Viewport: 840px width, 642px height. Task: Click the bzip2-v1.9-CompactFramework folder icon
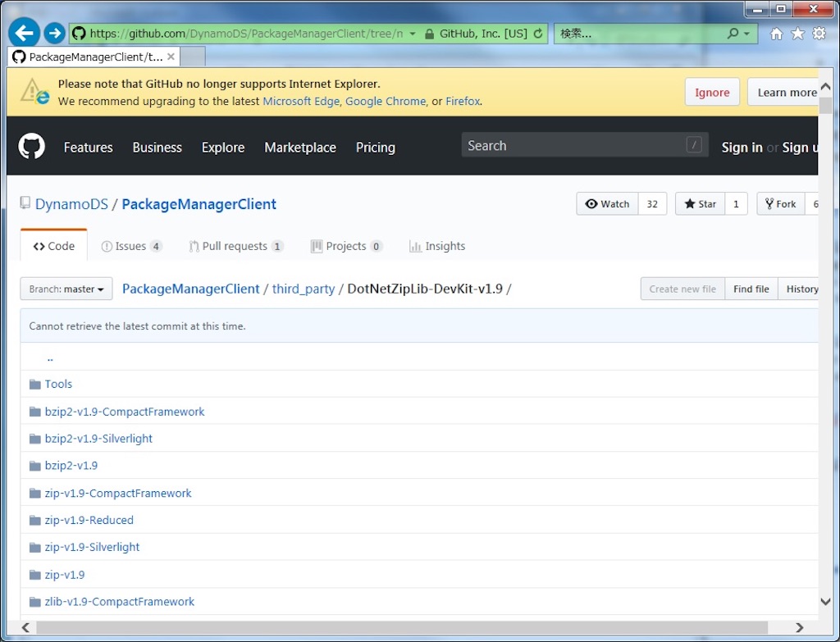pyautogui.click(x=35, y=412)
